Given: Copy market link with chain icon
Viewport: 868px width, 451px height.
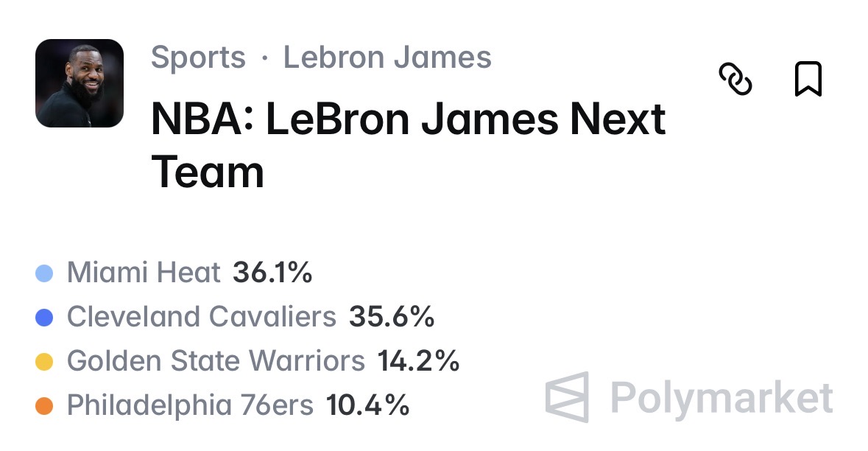Looking at the screenshot, I should (735, 79).
